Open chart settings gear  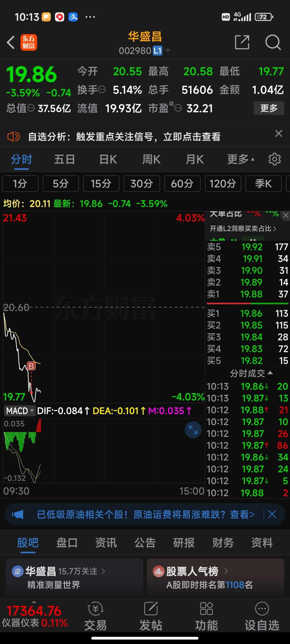(x=275, y=159)
